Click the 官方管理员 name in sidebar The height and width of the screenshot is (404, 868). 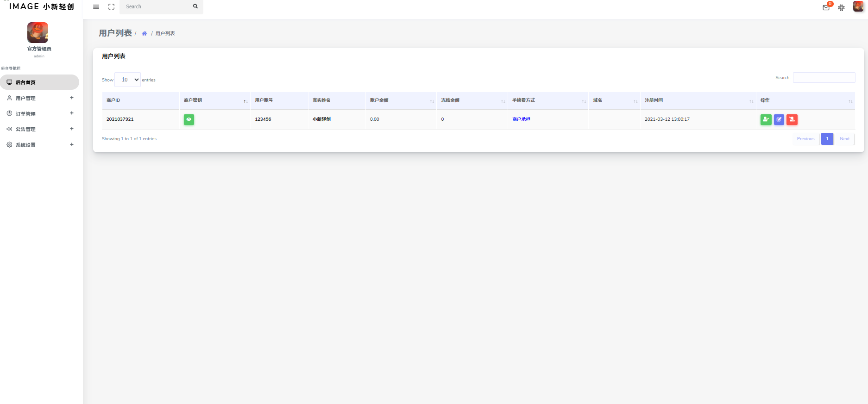click(x=39, y=49)
